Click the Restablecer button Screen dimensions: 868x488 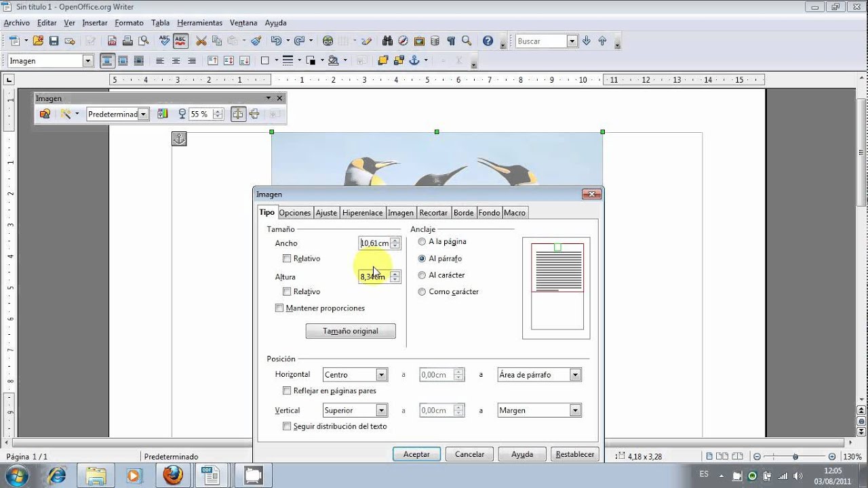coord(575,454)
